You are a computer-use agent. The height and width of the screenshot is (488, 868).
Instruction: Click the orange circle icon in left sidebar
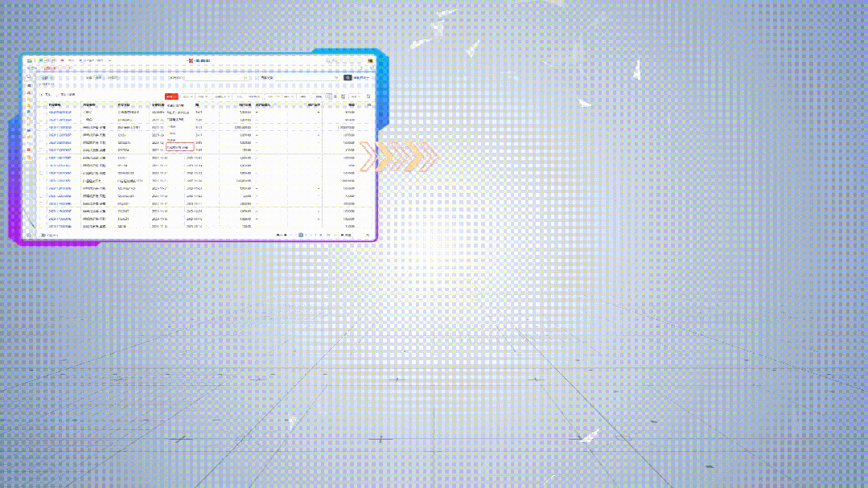point(29,157)
